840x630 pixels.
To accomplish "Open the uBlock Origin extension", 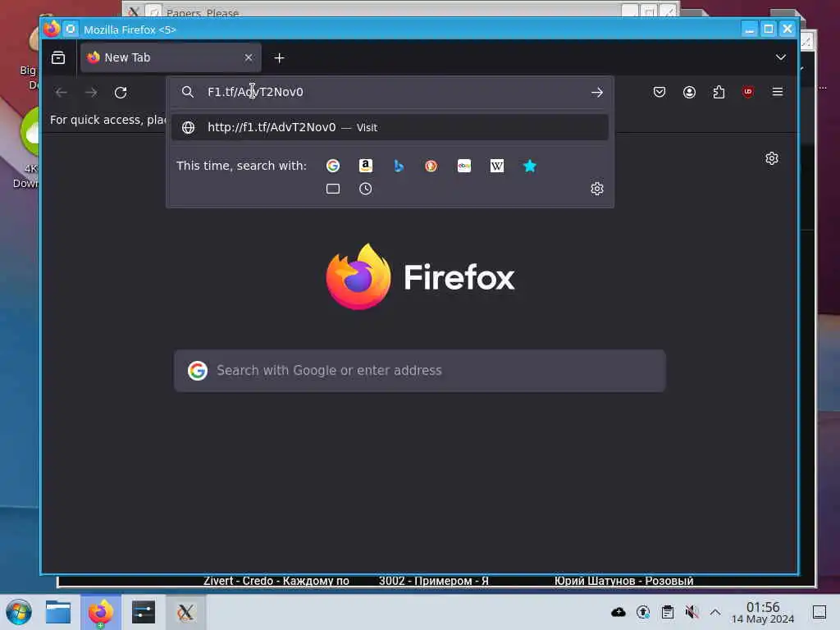I will tap(748, 92).
